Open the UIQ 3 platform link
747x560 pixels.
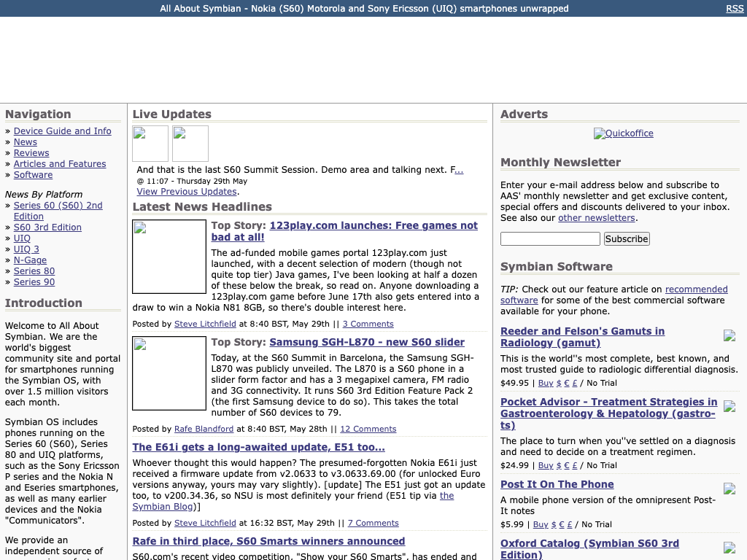(x=27, y=249)
